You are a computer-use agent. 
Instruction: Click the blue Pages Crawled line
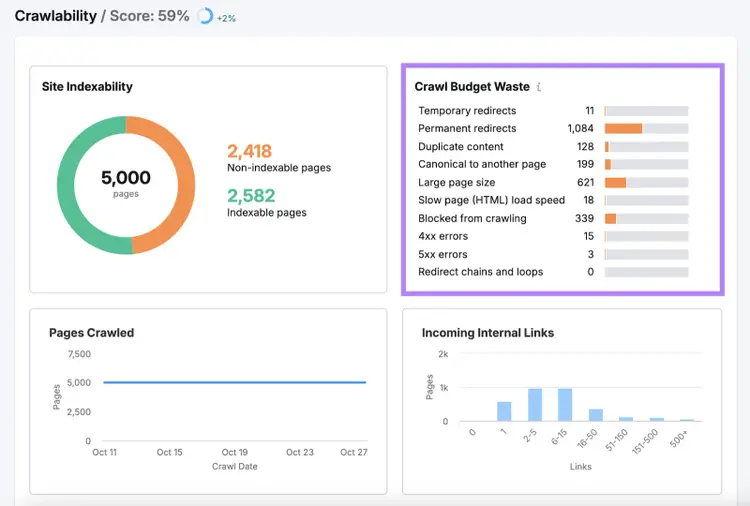click(x=234, y=382)
